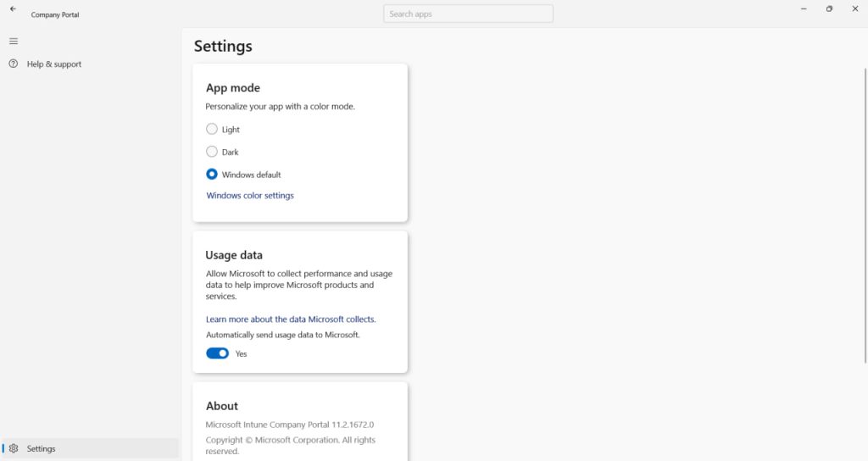Go to Help & support page
Screen dimensions: 868x461
54,64
